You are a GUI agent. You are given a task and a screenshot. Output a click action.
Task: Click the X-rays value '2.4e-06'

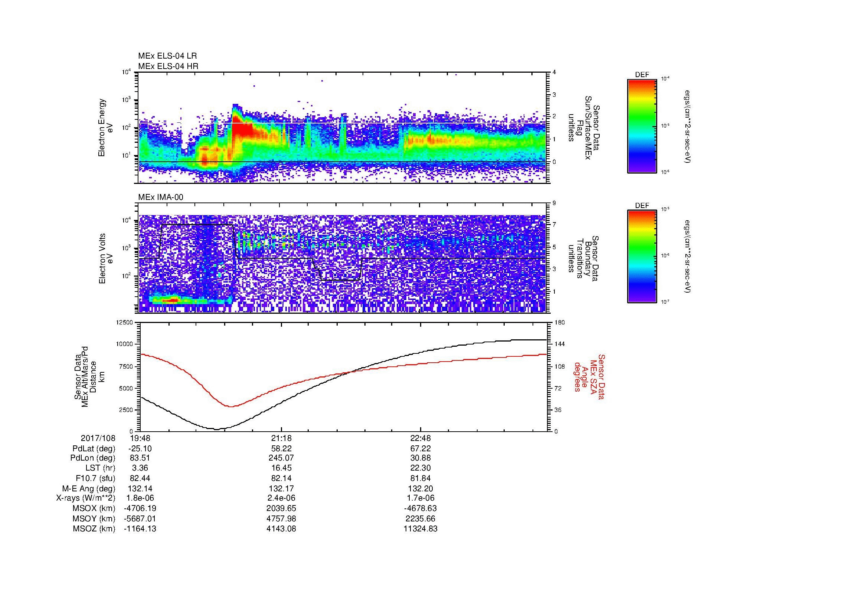(281, 498)
